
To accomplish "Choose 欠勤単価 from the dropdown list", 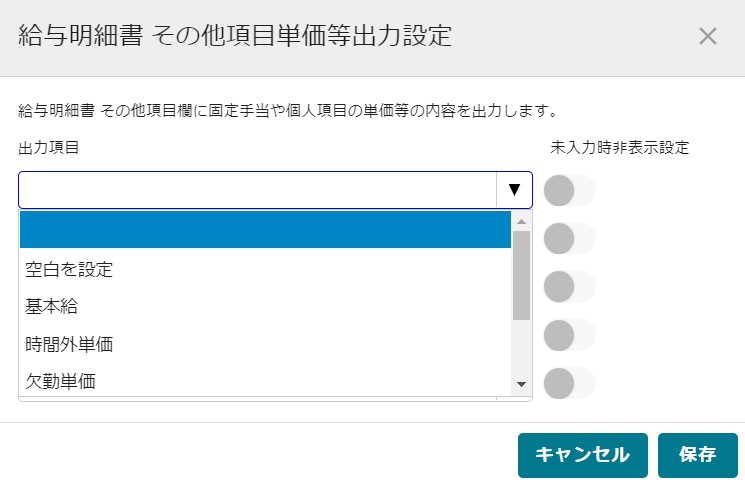I will point(265,381).
